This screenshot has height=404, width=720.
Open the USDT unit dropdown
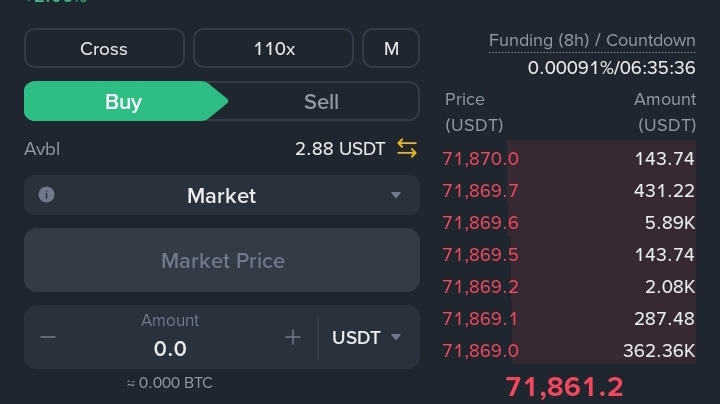(366, 338)
